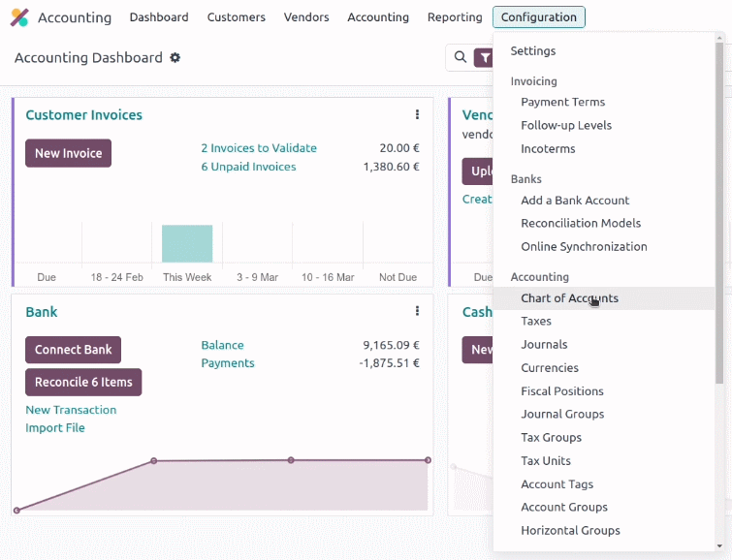Open Customer Invoices three-dot menu
The width and height of the screenshot is (732, 560).
pyautogui.click(x=417, y=114)
